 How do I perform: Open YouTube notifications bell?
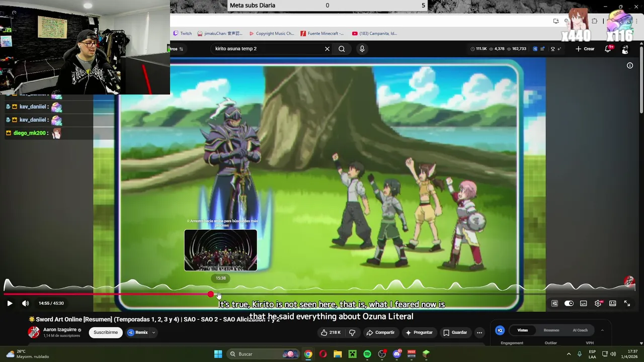point(608,49)
